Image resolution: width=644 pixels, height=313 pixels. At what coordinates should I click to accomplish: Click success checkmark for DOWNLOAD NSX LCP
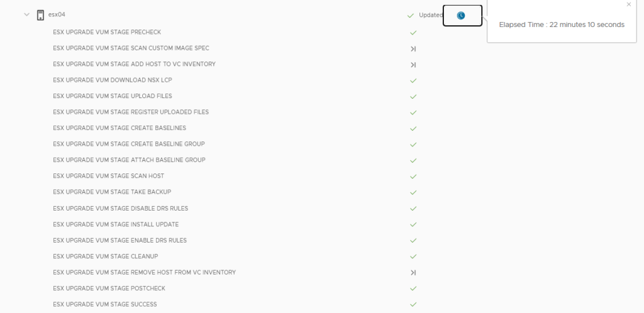[413, 80]
